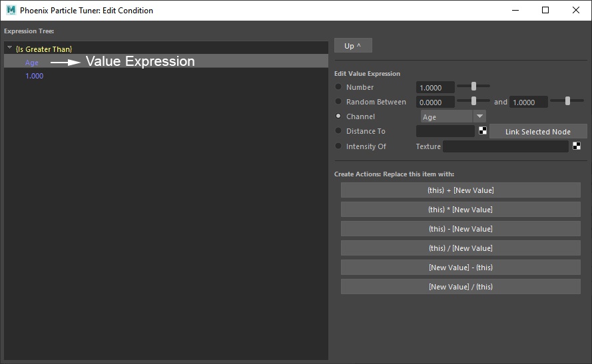The width and height of the screenshot is (592, 364).
Task: Click [New Value] / (this) button
Action: coord(461,287)
